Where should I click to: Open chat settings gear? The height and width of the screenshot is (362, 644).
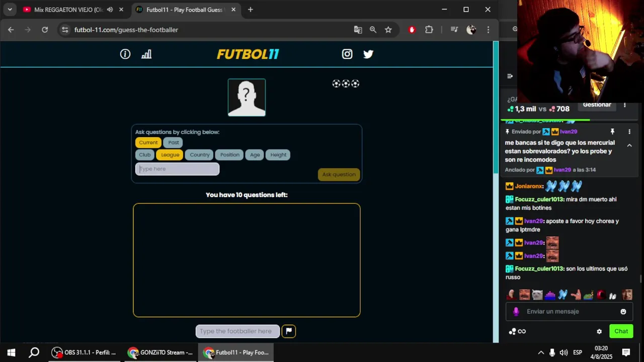[x=599, y=331]
